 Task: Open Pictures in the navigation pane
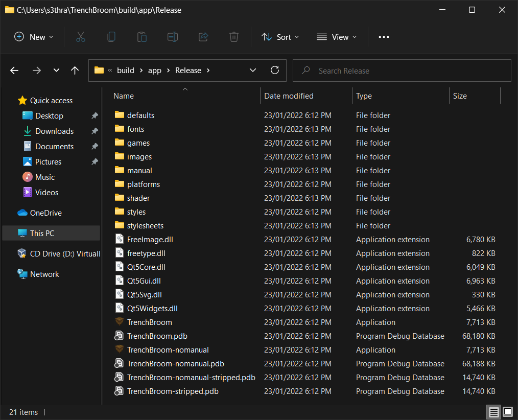tap(48, 161)
